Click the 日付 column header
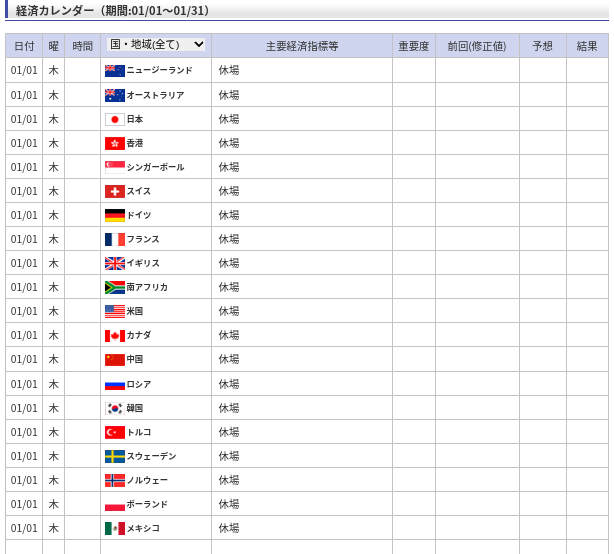 pos(24,46)
